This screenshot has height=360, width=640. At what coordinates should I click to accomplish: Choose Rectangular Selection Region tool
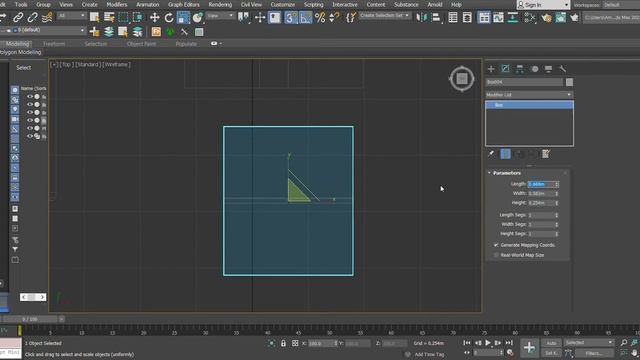point(123,18)
